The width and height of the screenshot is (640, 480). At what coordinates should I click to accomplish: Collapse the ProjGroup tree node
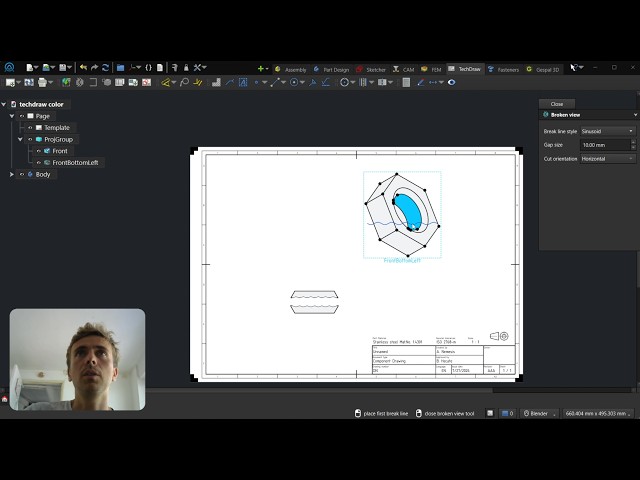pyautogui.click(x=20, y=140)
